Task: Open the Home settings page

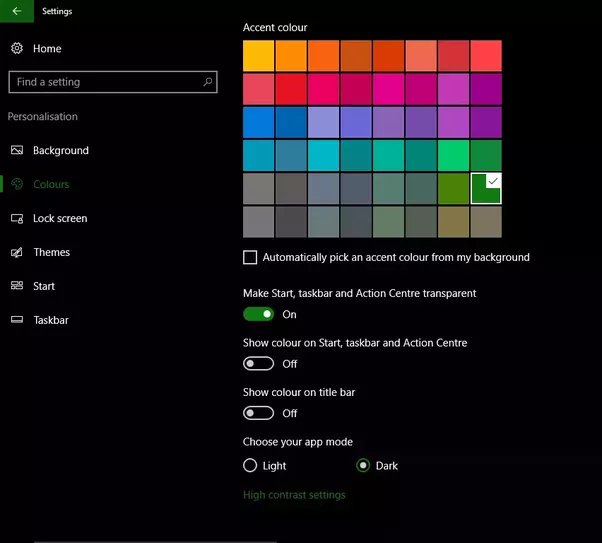Action: tap(47, 48)
